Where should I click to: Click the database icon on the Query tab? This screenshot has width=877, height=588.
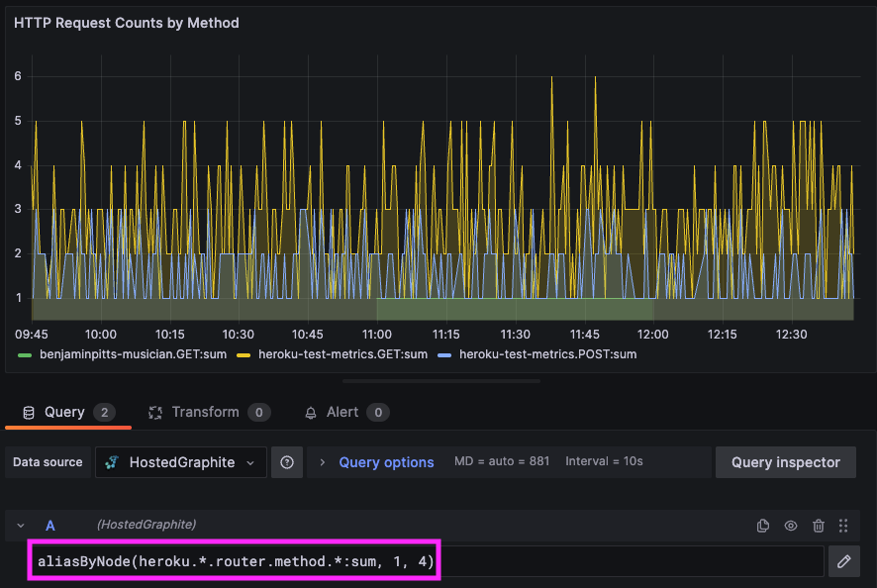[29, 413]
